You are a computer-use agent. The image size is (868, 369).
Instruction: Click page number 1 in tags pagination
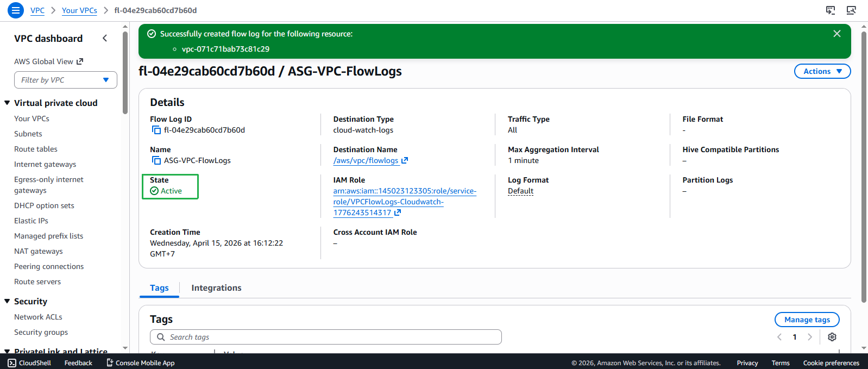click(795, 337)
